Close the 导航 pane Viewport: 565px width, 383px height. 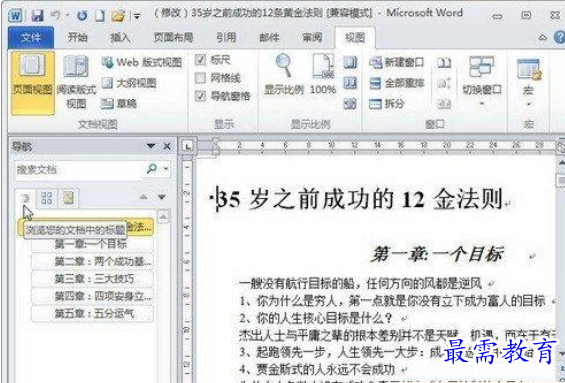coord(167,146)
